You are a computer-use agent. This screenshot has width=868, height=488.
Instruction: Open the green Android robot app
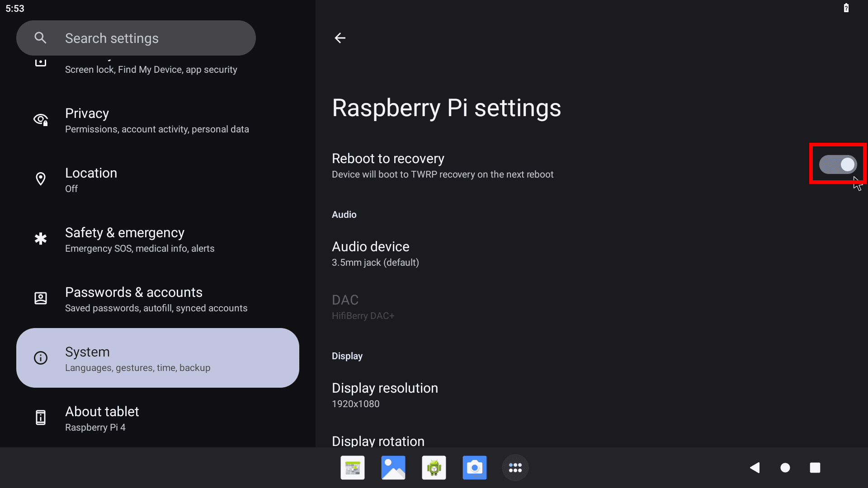click(x=434, y=468)
